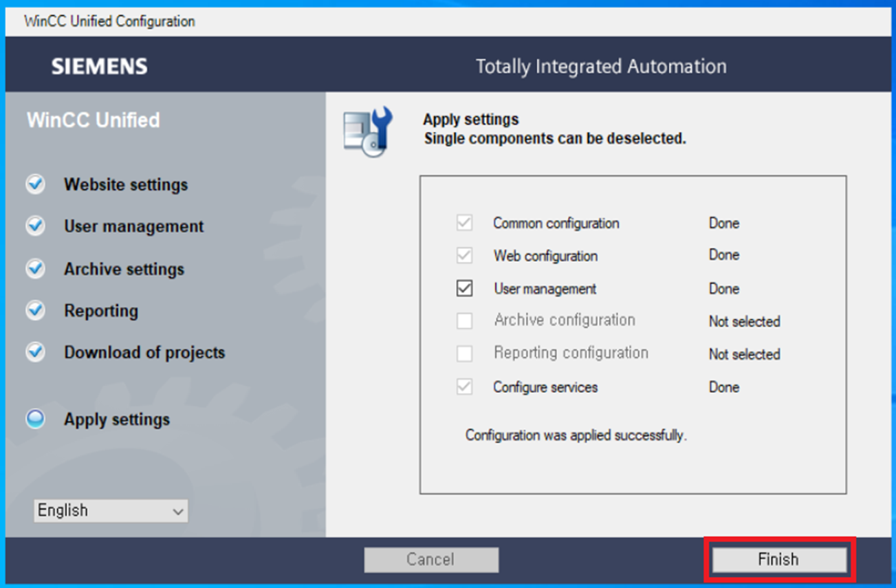Go to User management step in sidebar
This screenshot has width=896, height=588.
pos(134,227)
